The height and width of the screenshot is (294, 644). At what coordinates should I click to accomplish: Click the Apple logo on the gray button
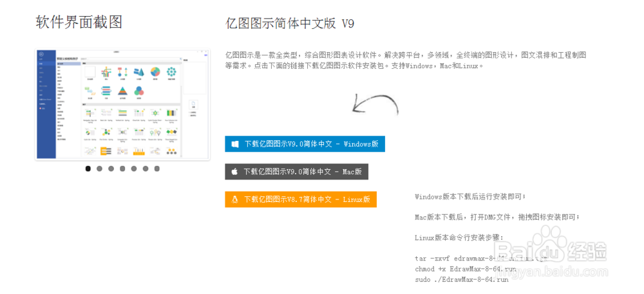tap(234, 172)
